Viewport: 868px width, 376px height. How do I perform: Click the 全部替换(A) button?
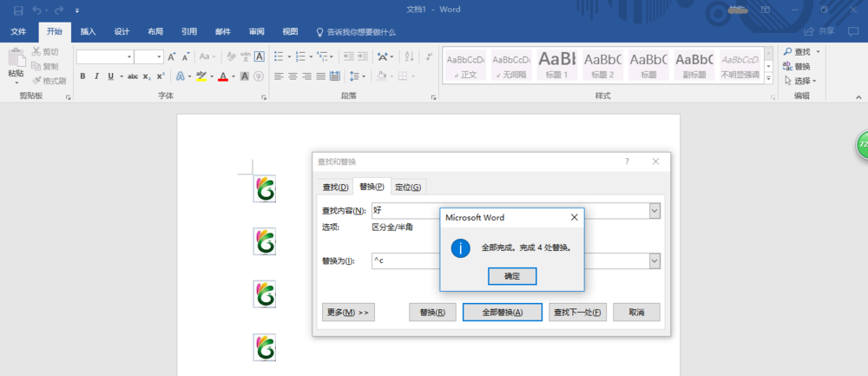pos(502,312)
